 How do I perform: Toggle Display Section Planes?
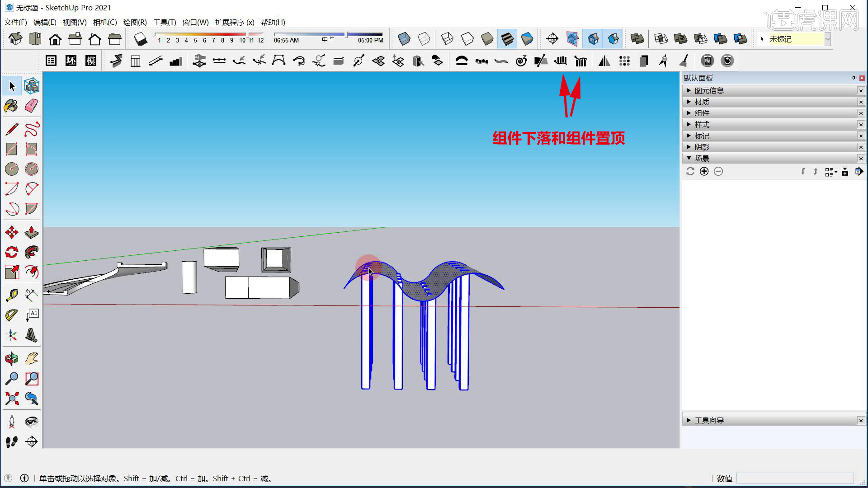point(572,39)
